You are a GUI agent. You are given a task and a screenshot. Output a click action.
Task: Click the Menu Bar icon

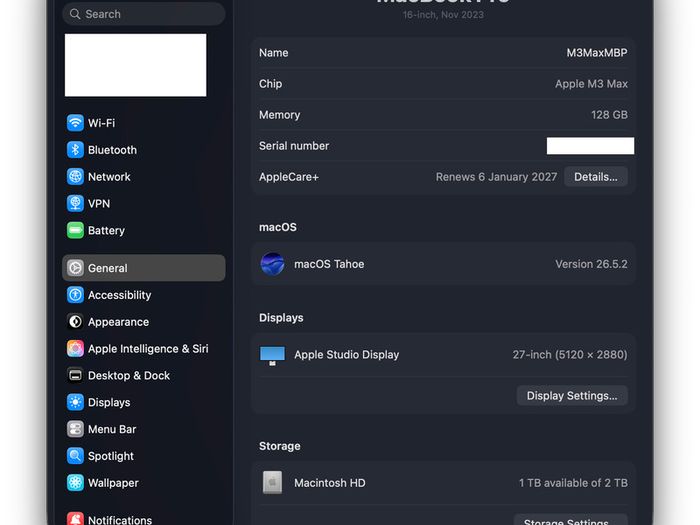point(75,429)
